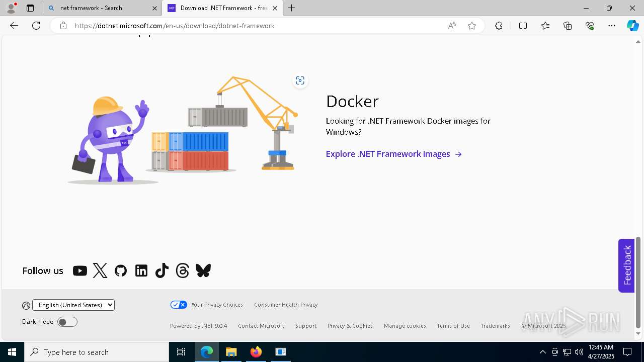Activate Read aloud in the address bar
The image size is (644, 362).
point(452,26)
